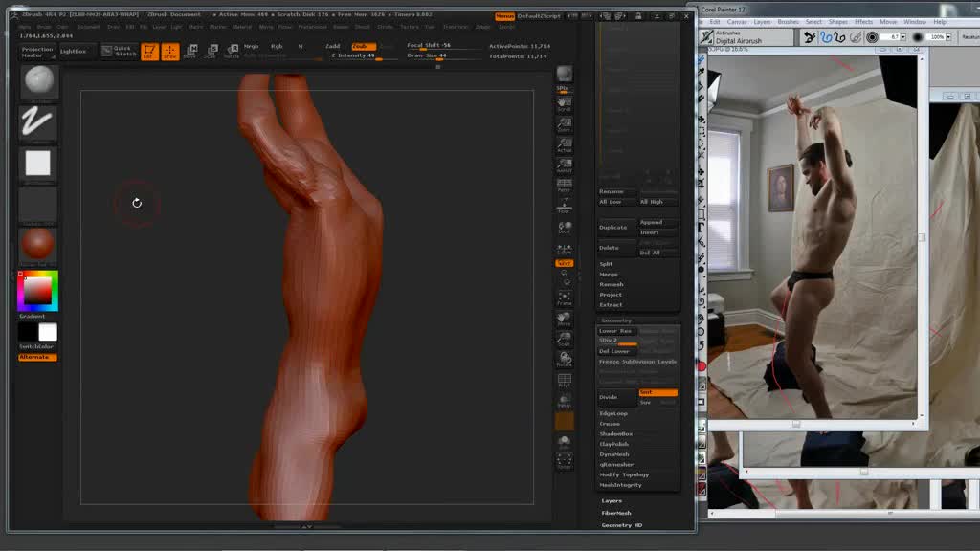Toggle the PolyF wireframe icon
The width and height of the screenshot is (980, 551).
coord(564,380)
